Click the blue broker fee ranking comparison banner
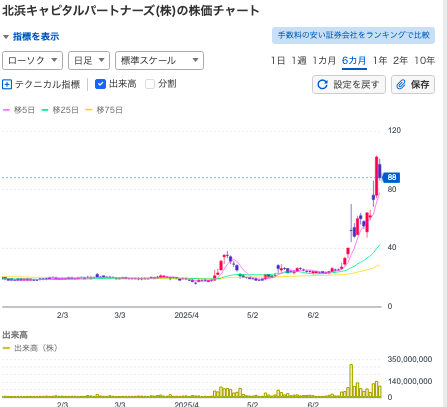 [x=353, y=35]
